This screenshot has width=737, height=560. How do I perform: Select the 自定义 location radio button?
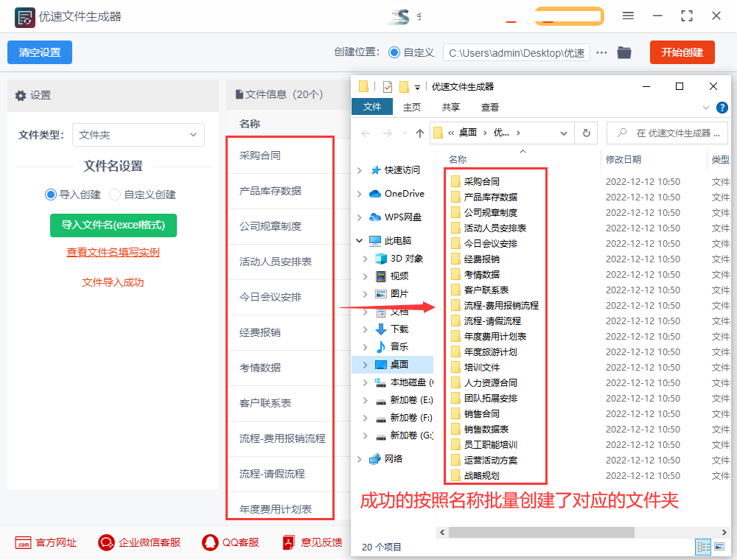(394, 52)
